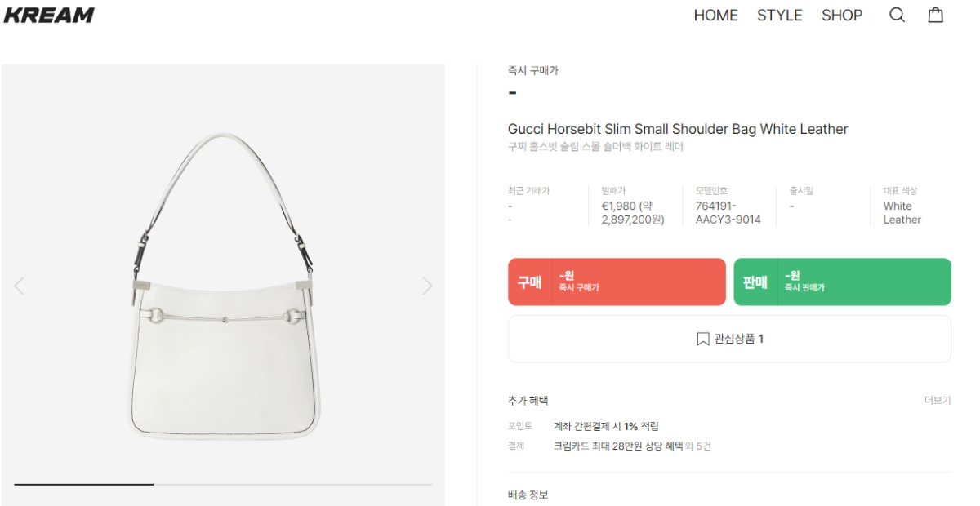Click the white Gucci bag image

(223, 286)
